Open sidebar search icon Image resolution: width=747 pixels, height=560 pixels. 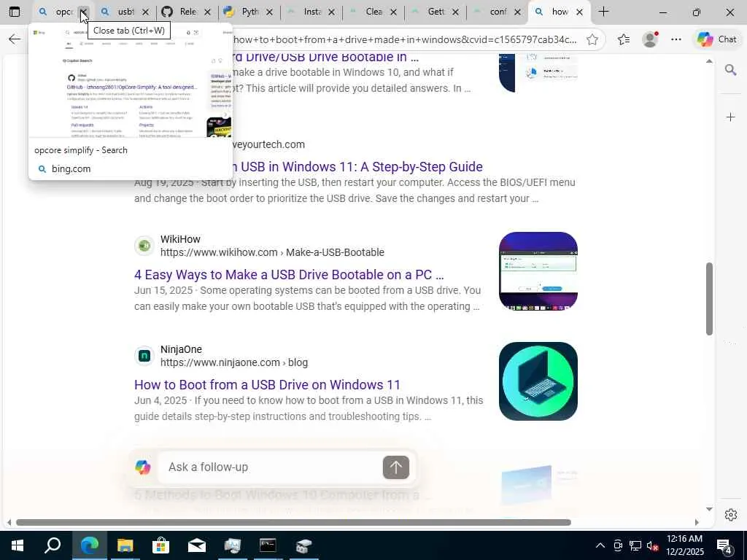coord(730,71)
